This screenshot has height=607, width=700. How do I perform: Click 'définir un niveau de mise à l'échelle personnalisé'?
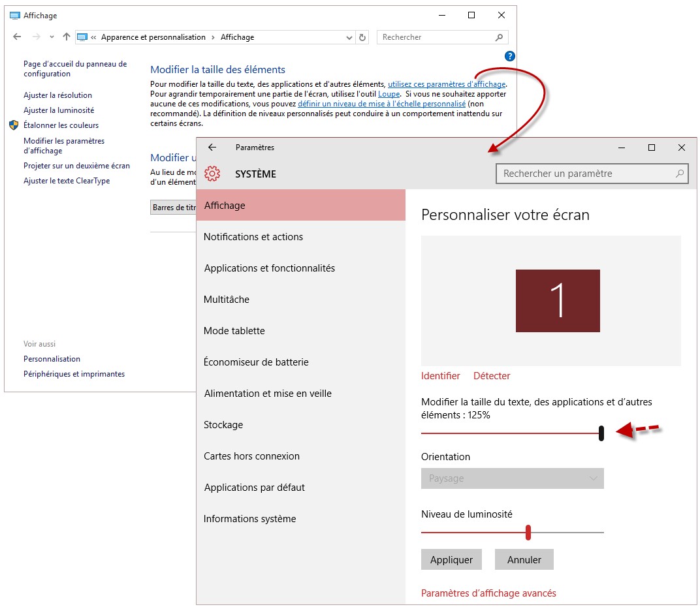(x=382, y=104)
